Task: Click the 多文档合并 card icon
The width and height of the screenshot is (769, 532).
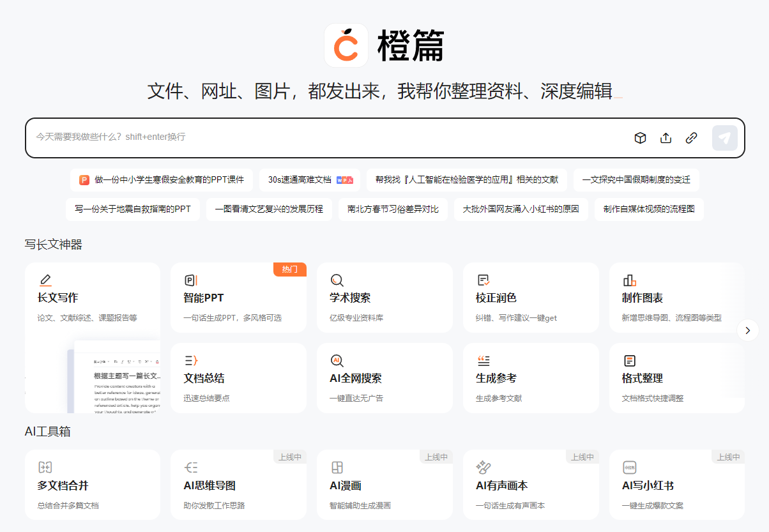Action: click(45, 467)
